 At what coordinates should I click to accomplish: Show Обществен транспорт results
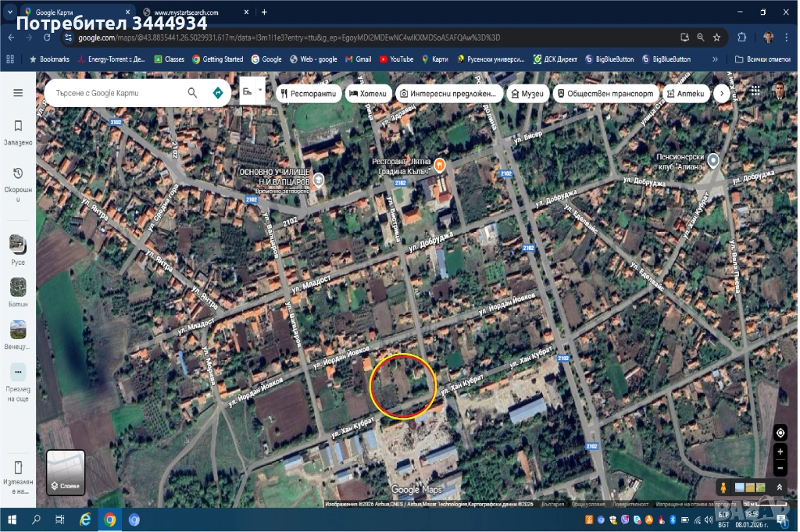coord(608,93)
